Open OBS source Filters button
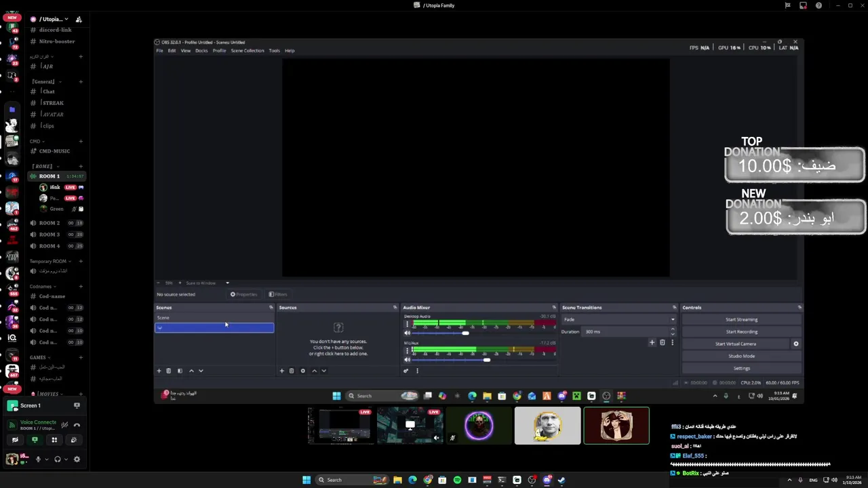Image resolution: width=868 pixels, height=488 pixels. point(278,294)
